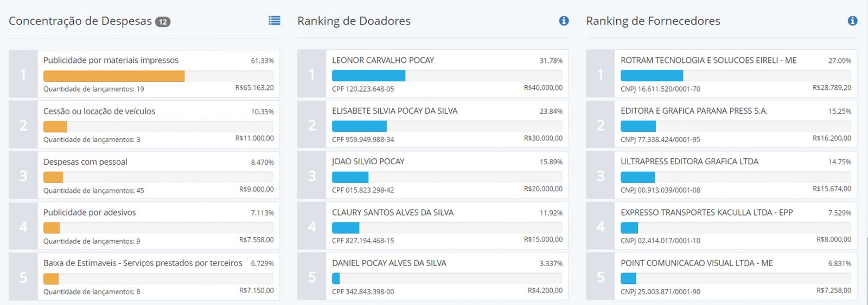Click the blue bar for CLAURY SANTOS ALVES DA SILVA

coord(346,228)
